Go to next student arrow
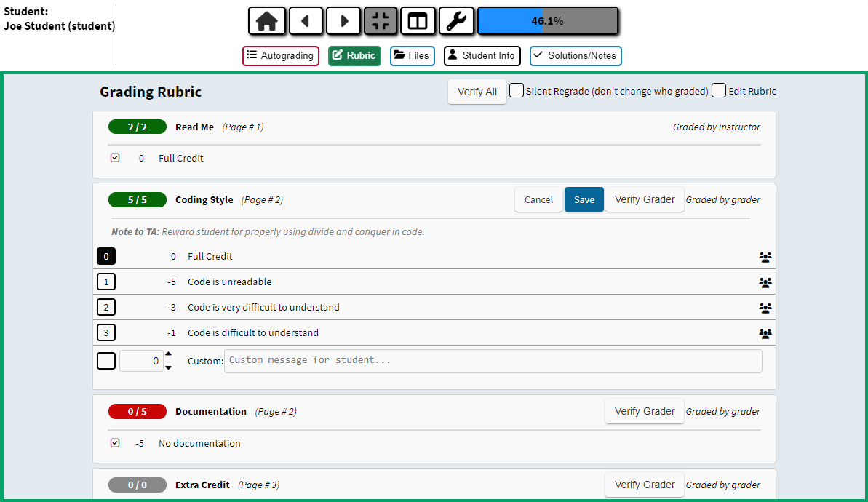The image size is (868, 502). [x=343, y=21]
